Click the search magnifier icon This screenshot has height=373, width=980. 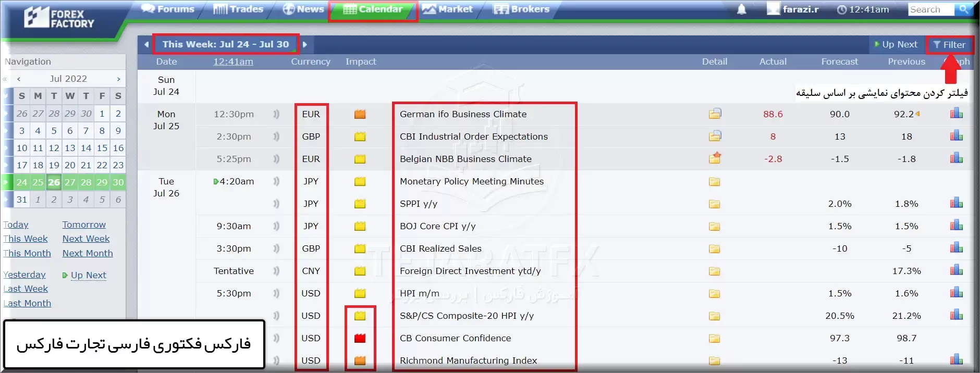coord(963,9)
